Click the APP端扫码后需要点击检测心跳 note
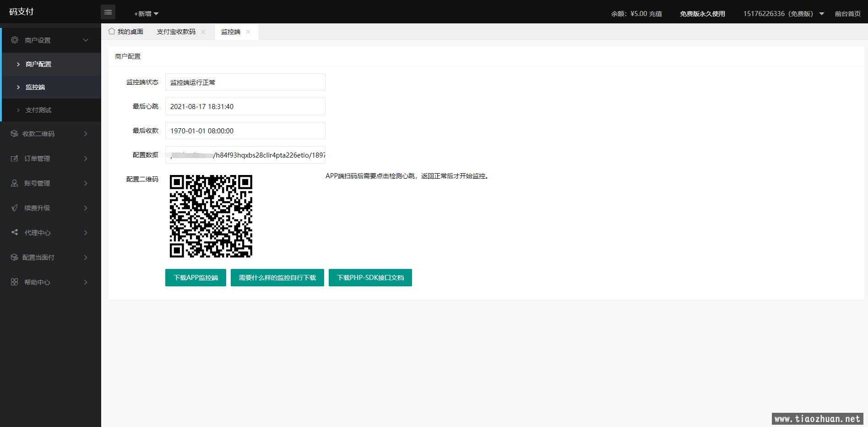This screenshot has width=868, height=427. click(x=407, y=176)
